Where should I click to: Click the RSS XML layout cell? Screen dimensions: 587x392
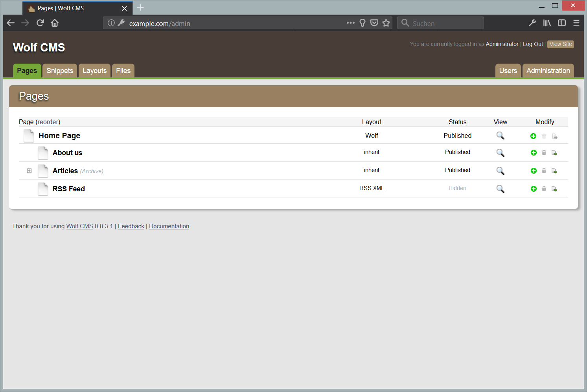(x=372, y=188)
